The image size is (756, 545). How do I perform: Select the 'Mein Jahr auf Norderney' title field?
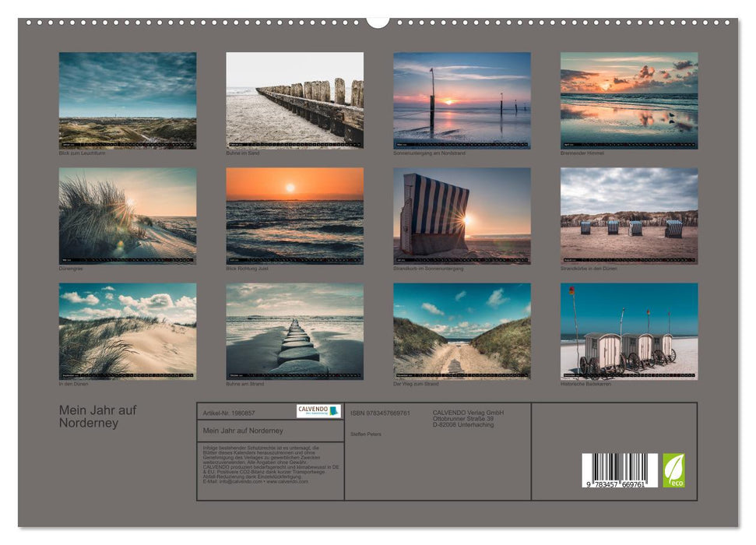pyautogui.click(x=244, y=428)
